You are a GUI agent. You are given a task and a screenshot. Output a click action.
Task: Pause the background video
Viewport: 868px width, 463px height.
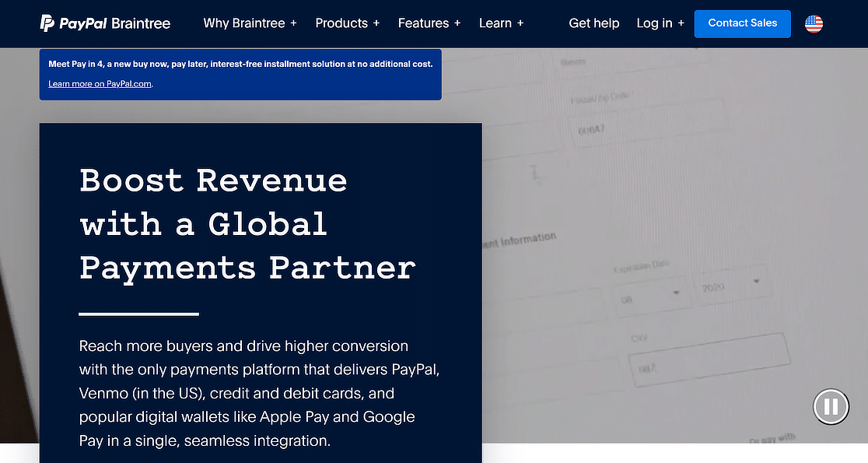831,406
